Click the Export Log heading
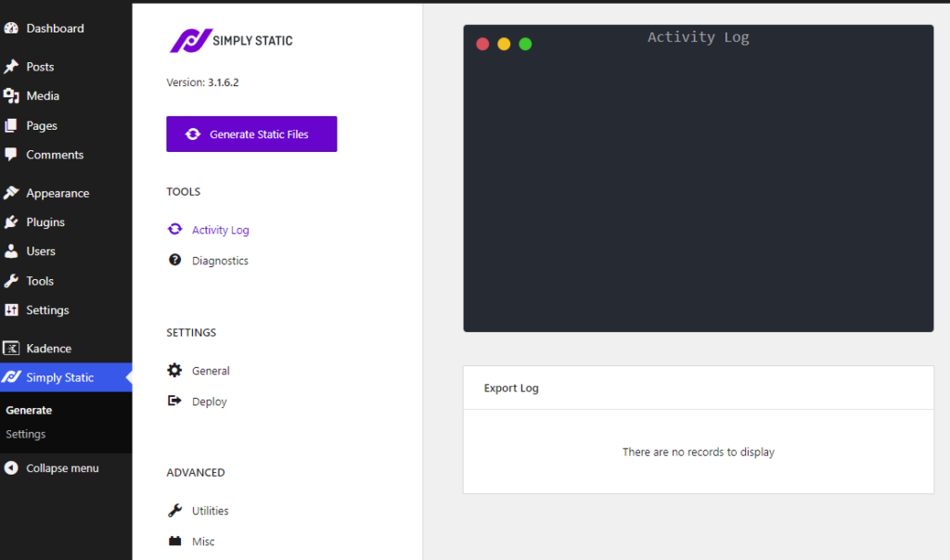 tap(511, 388)
